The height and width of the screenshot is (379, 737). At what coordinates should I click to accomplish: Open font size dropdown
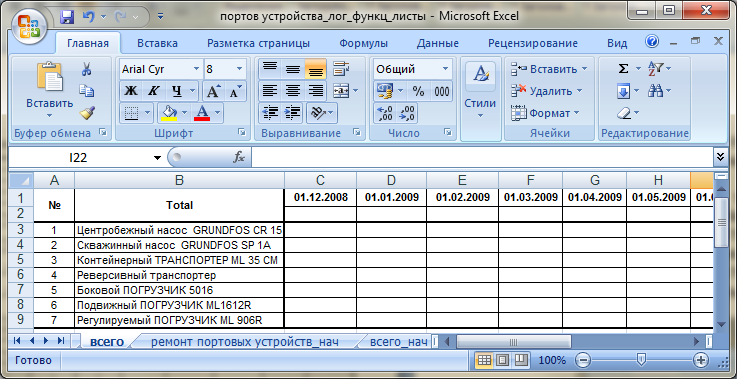click(x=239, y=69)
